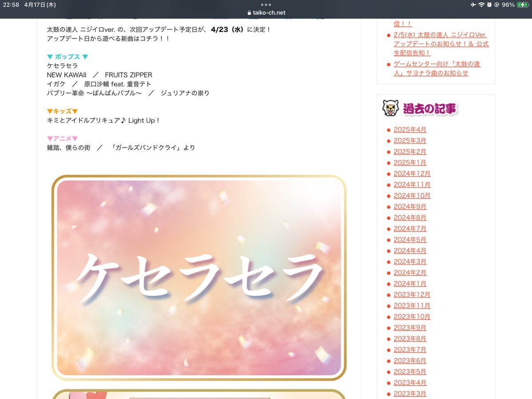Open the 2024年11月 archive link
This screenshot has height=399, width=532.
[x=412, y=184]
